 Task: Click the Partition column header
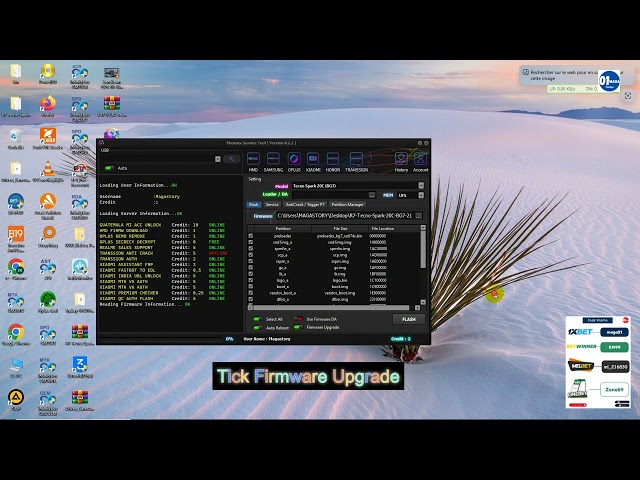(x=283, y=228)
